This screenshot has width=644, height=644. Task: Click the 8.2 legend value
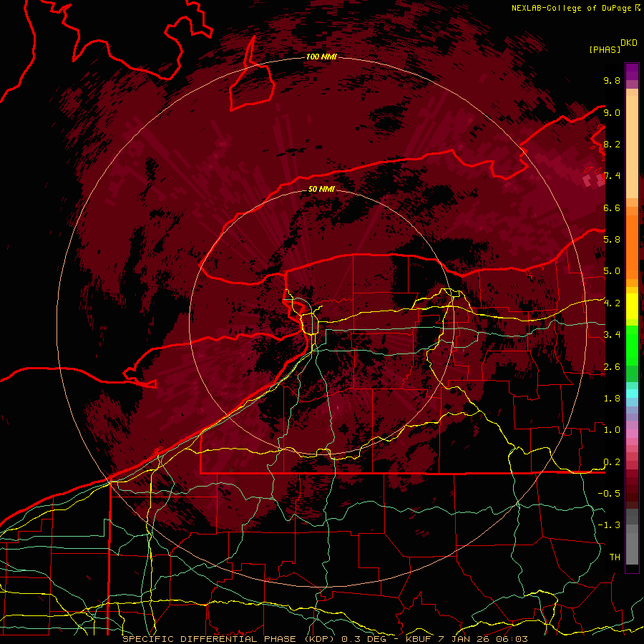coord(612,144)
